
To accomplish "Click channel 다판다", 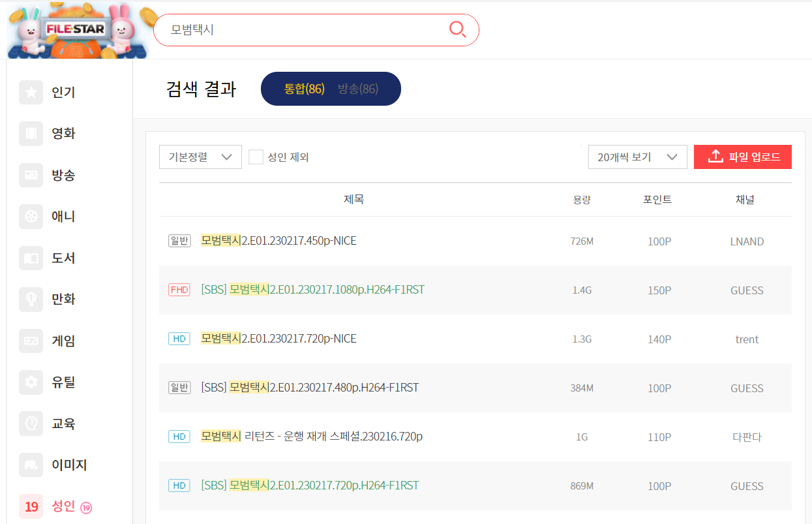I will 747,437.
